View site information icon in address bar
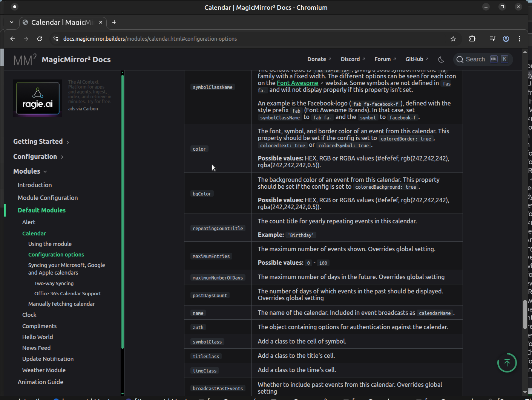This screenshot has width=532, height=400. click(56, 39)
